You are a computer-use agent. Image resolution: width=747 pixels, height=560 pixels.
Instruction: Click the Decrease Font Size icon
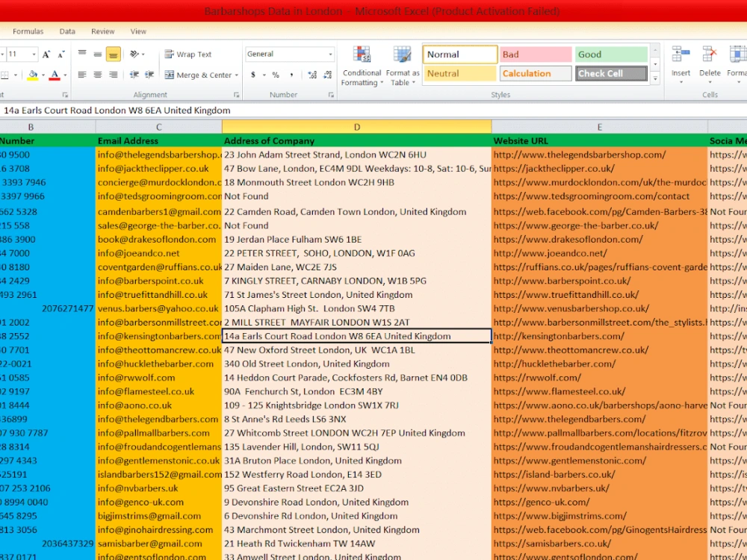(61, 55)
